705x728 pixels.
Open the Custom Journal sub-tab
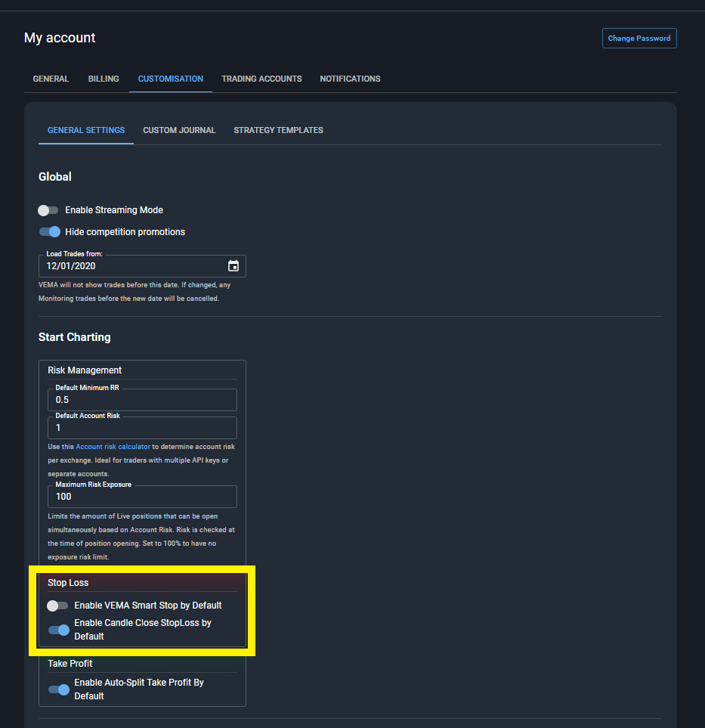tap(179, 131)
